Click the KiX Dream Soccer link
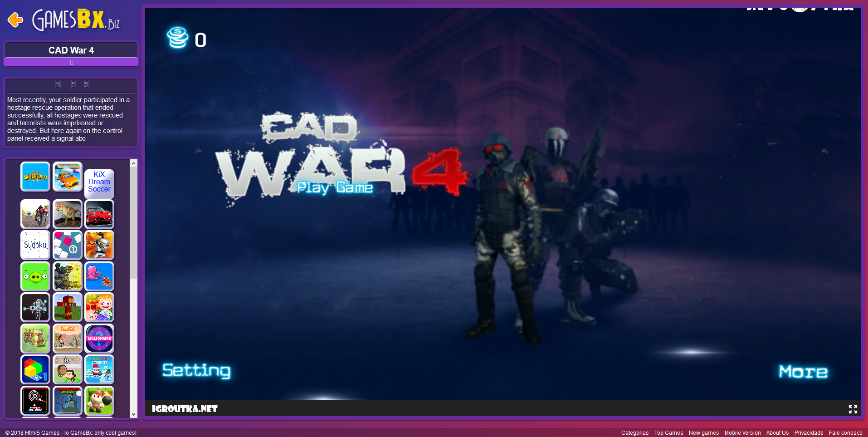The height and width of the screenshot is (437, 868). [x=99, y=182]
